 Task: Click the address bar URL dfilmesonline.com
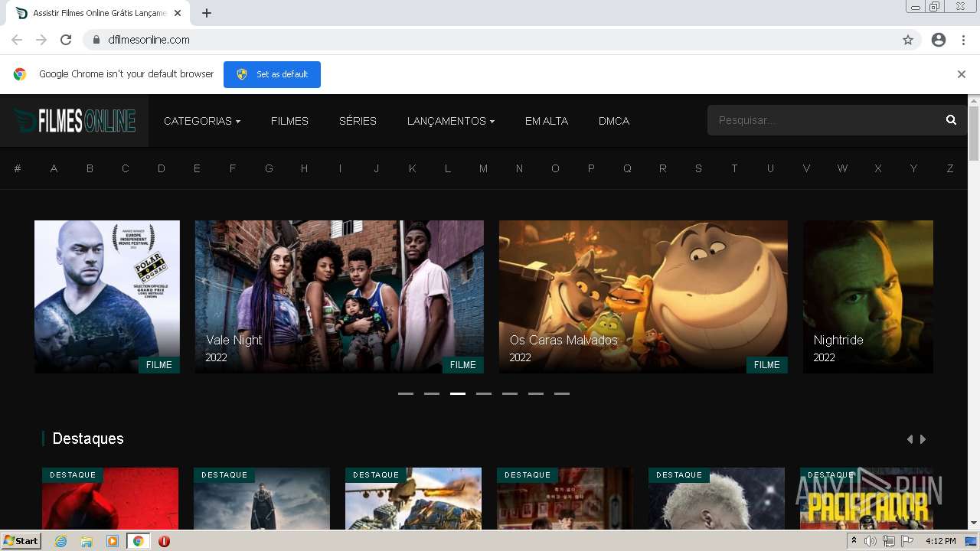[149, 40]
